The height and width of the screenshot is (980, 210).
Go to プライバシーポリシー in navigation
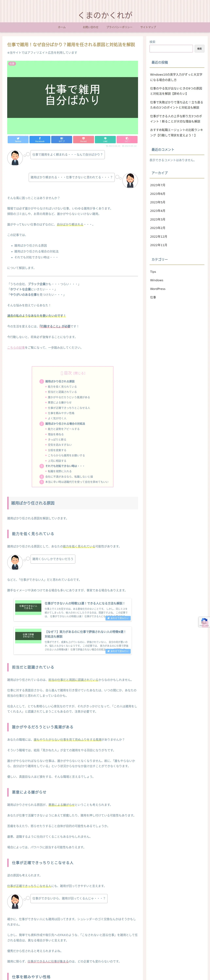[x=119, y=27]
